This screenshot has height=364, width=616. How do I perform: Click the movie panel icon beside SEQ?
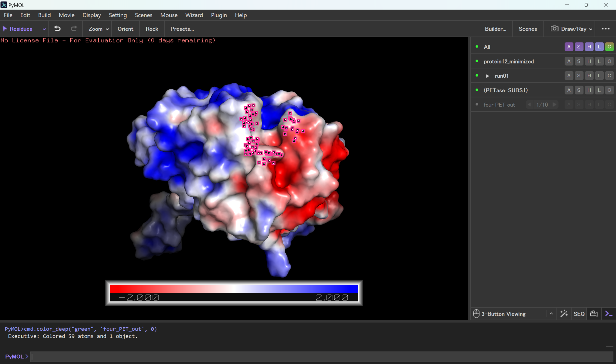pyautogui.click(x=594, y=314)
